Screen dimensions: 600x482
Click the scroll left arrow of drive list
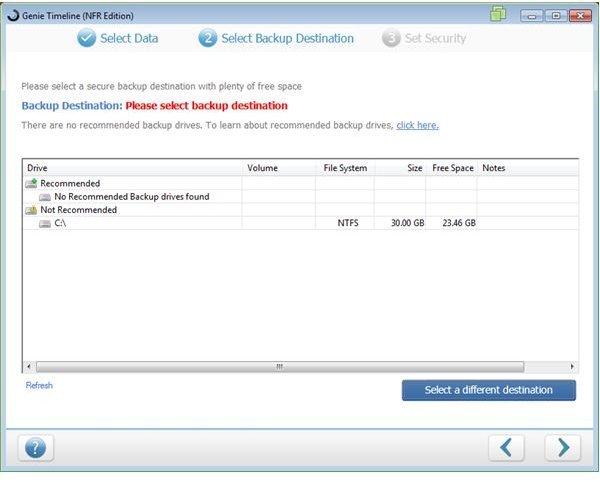29,366
